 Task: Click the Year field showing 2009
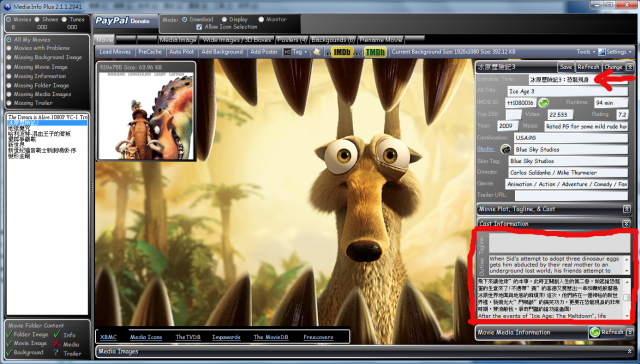click(x=508, y=126)
